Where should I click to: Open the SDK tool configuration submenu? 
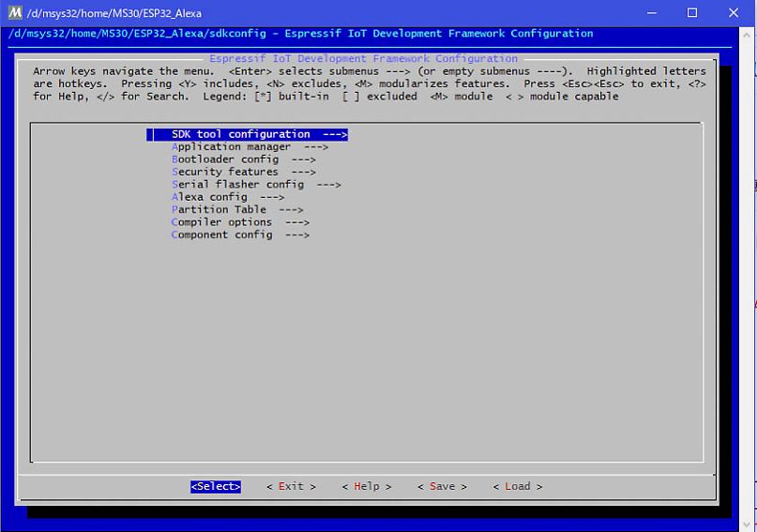pos(247,134)
